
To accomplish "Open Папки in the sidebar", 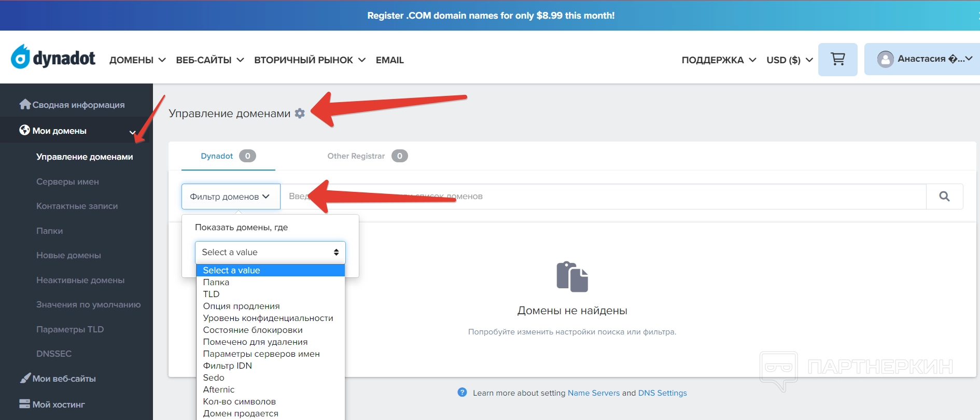I will [x=49, y=231].
